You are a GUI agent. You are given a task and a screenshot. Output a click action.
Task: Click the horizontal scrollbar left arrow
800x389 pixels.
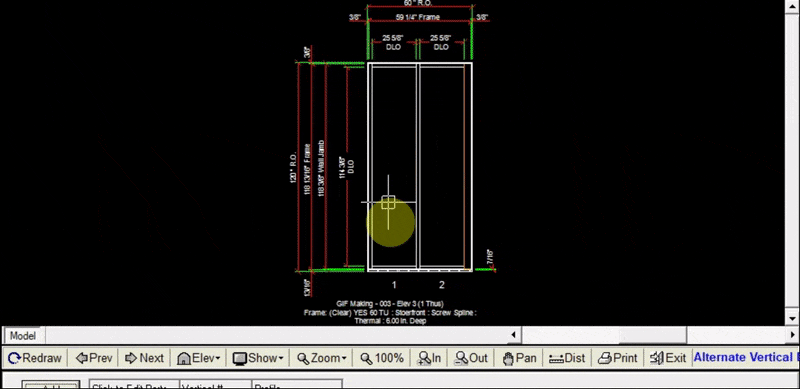(513, 335)
